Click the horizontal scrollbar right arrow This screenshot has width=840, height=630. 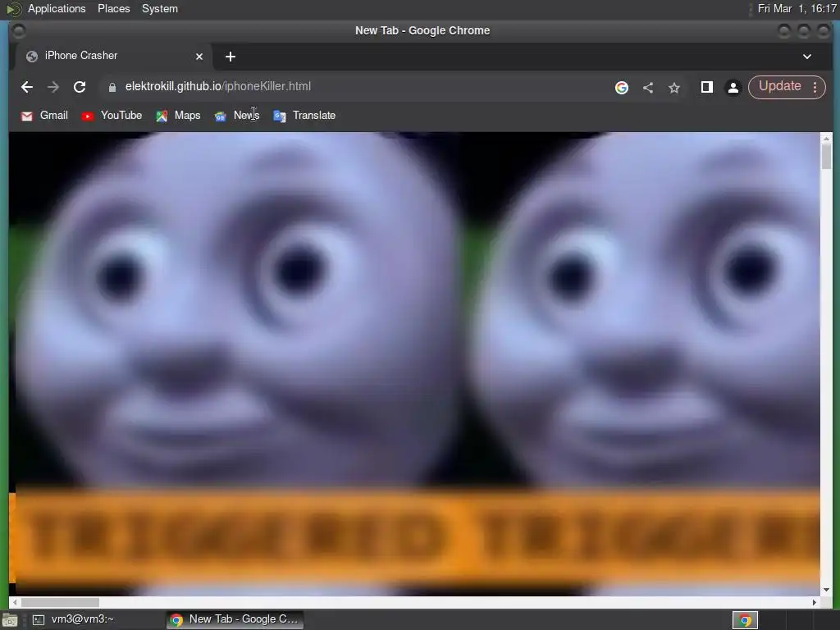tap(815, 603)
